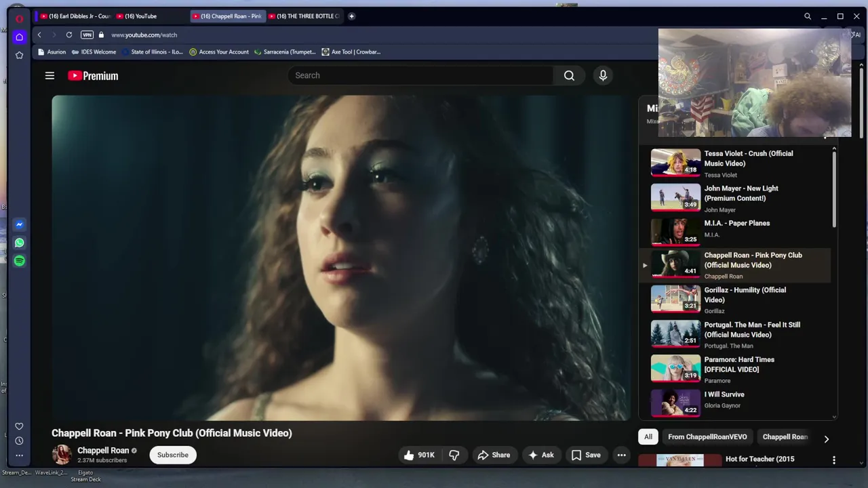Open Opera tab search icon
The width and height of the screenshot is (868, 488).
808,16
